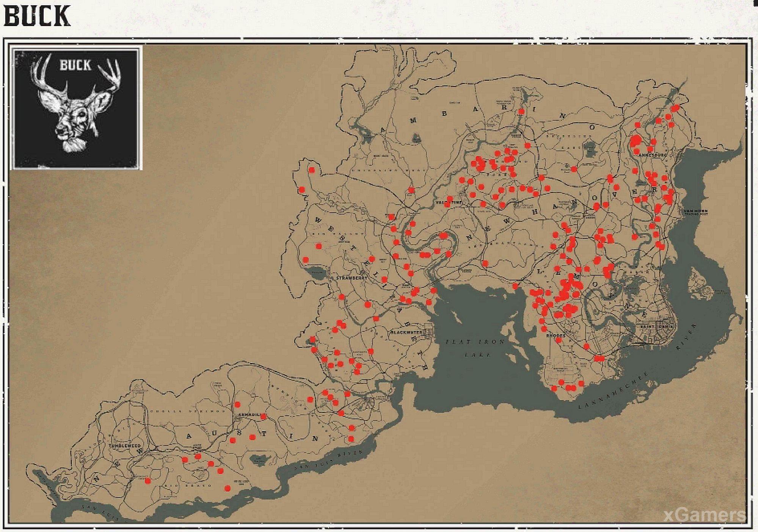Viewport: 758px width, 532px height.
Task: Click the Tumbleweed town label
Action: [124, 446]
